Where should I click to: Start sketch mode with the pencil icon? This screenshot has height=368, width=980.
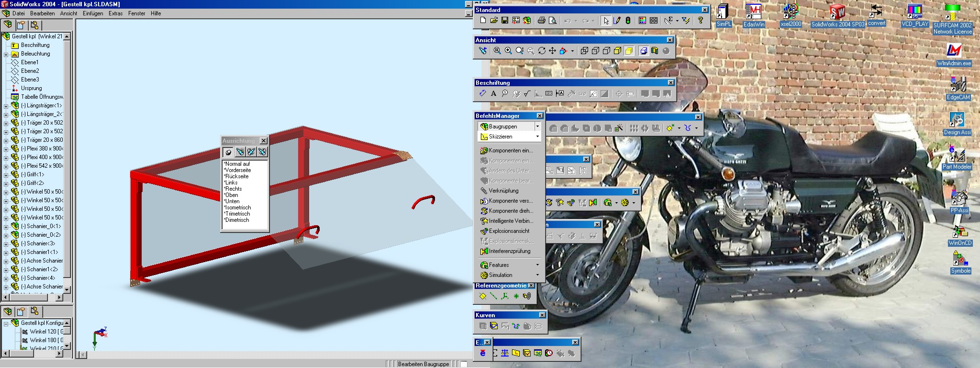pyautogui.click(x=617, y=20)
